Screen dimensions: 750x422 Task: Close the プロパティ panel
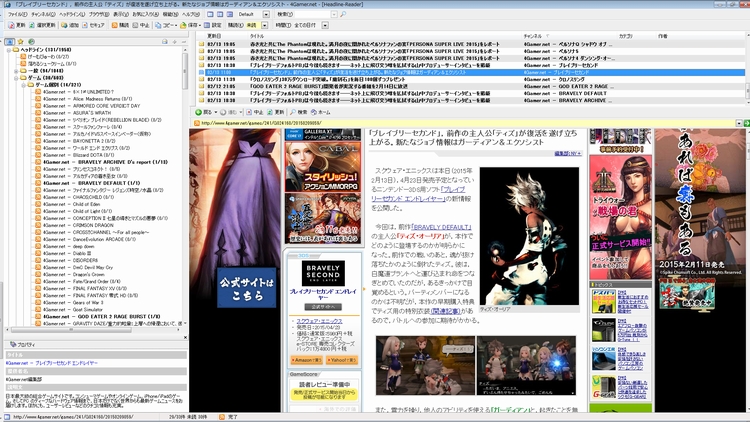[x=185, y=337]
